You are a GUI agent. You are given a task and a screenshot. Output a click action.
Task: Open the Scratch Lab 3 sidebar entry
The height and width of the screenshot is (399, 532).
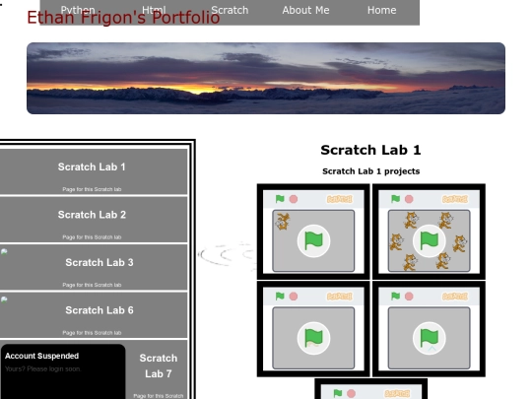94,267
